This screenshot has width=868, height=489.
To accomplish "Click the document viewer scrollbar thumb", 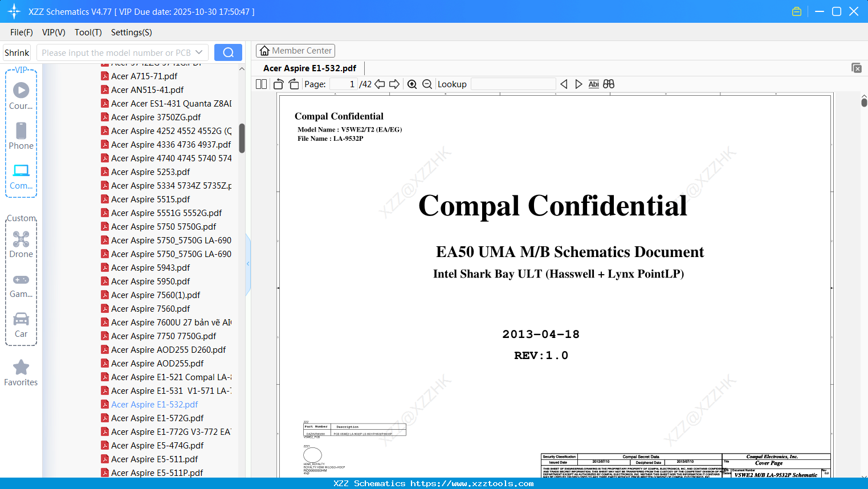I will tap(864, 102).
